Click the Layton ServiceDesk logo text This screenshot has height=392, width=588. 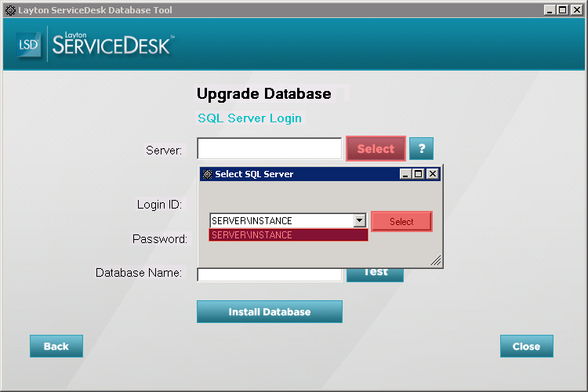[113, 44]
